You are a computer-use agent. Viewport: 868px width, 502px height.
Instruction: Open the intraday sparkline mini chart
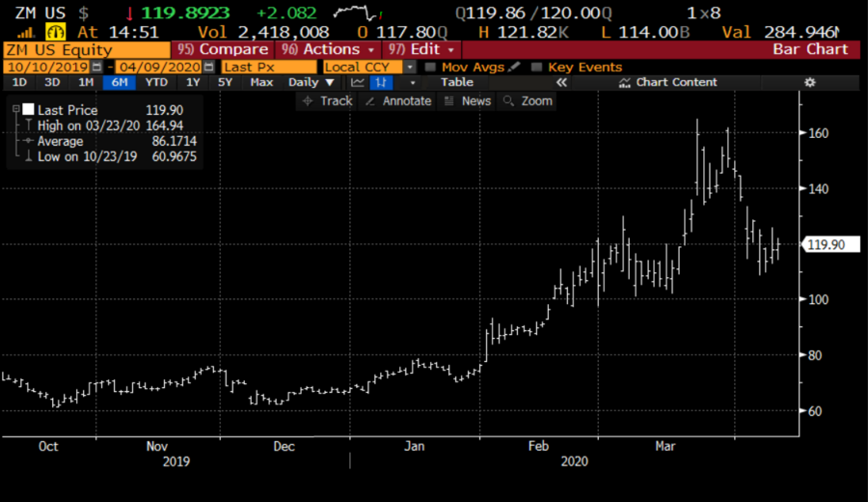[x=359, y=13]
